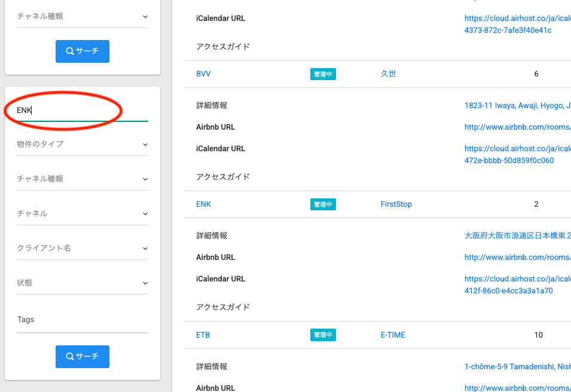Click the 久世 client link

(x=388, y=74)
